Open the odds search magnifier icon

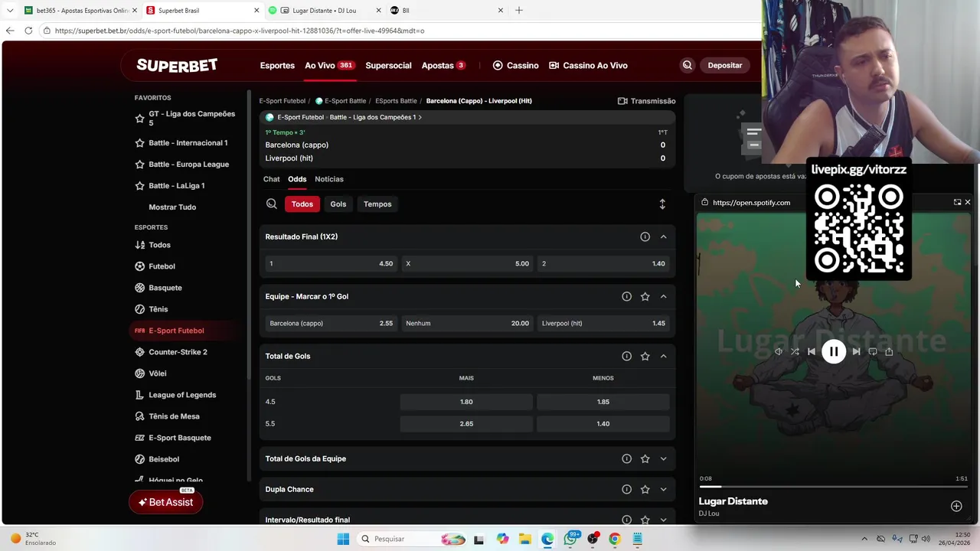tap(272, 204)
